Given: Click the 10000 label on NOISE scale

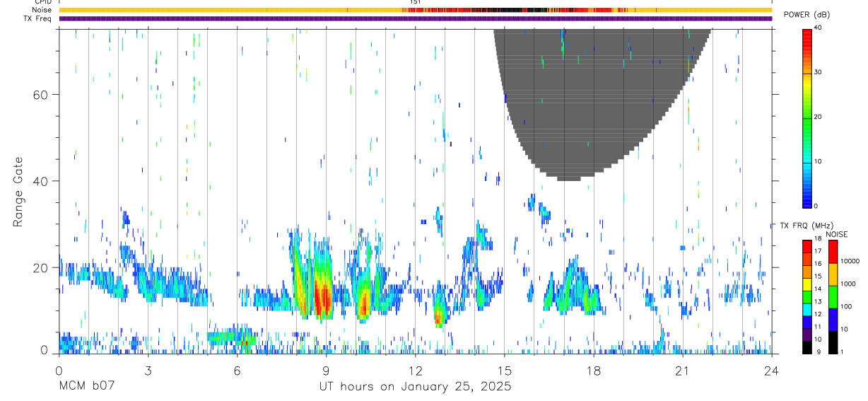Looking at the screenshot, I should click(x=850, y=261).
